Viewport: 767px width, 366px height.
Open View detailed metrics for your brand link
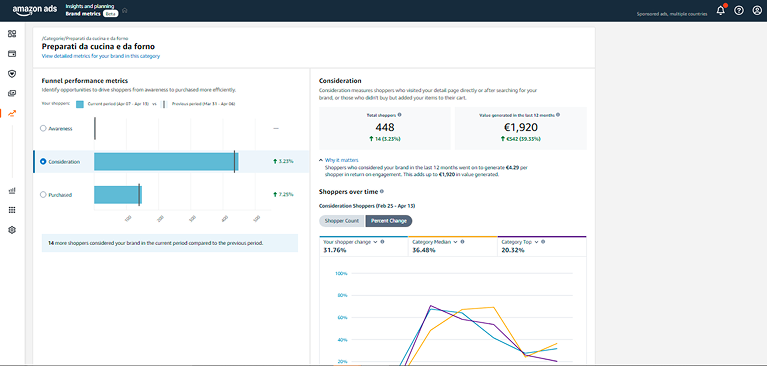tap(101, 56)
